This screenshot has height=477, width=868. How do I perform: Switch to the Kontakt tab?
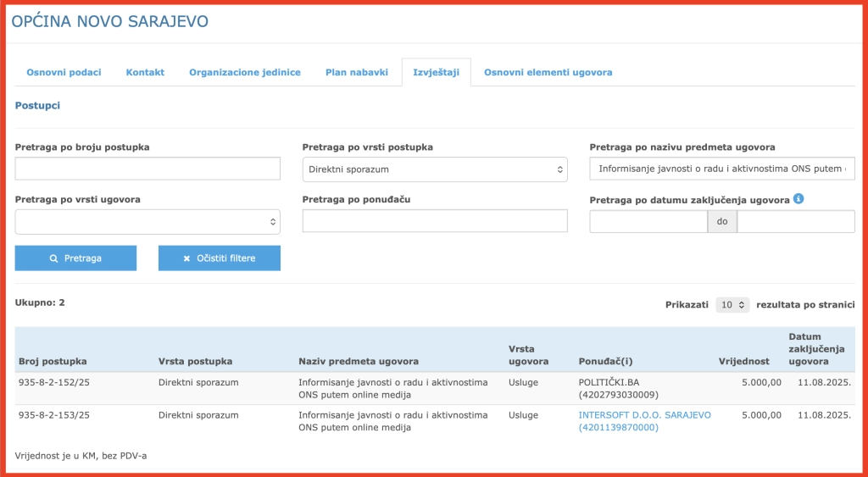coord(145,73)
